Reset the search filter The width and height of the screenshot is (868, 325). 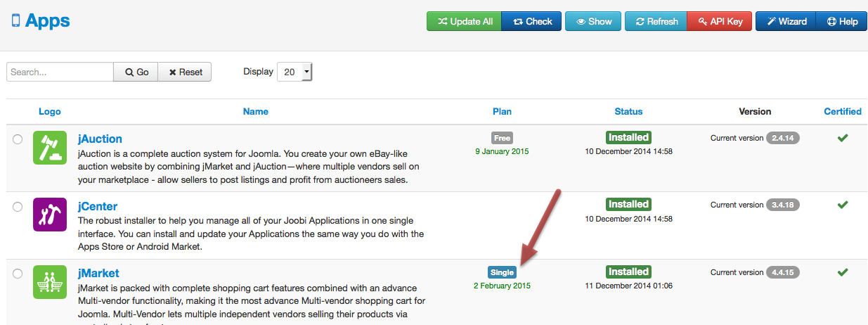[x=185, y=72]
